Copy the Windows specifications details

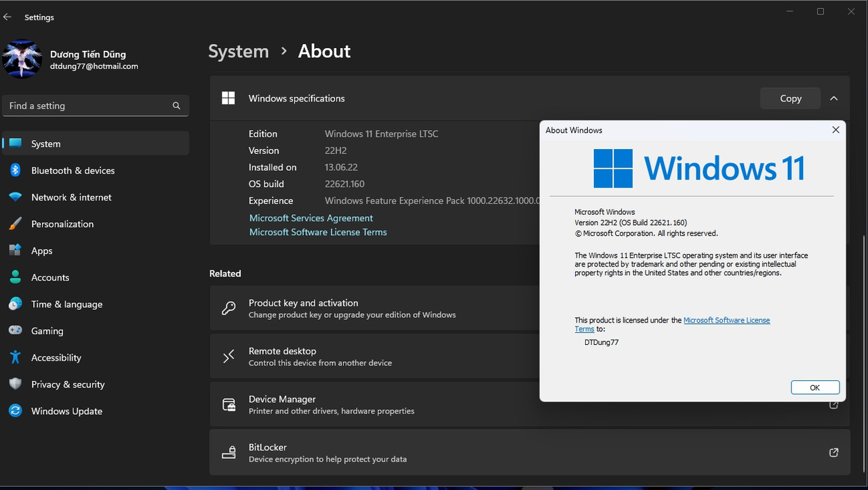coord(790,98)
